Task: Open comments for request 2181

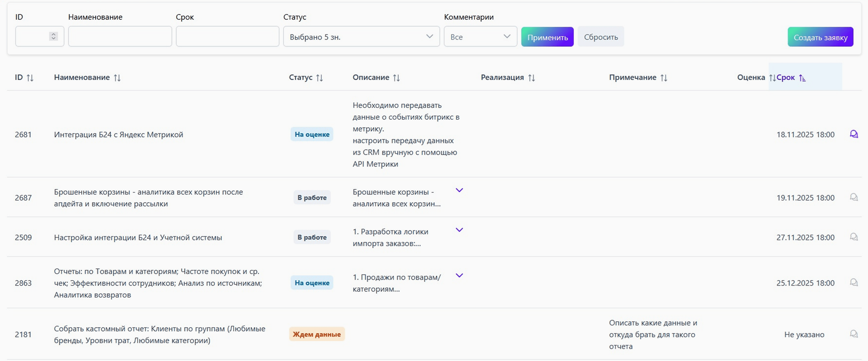Action: click(x=853, y=334)
